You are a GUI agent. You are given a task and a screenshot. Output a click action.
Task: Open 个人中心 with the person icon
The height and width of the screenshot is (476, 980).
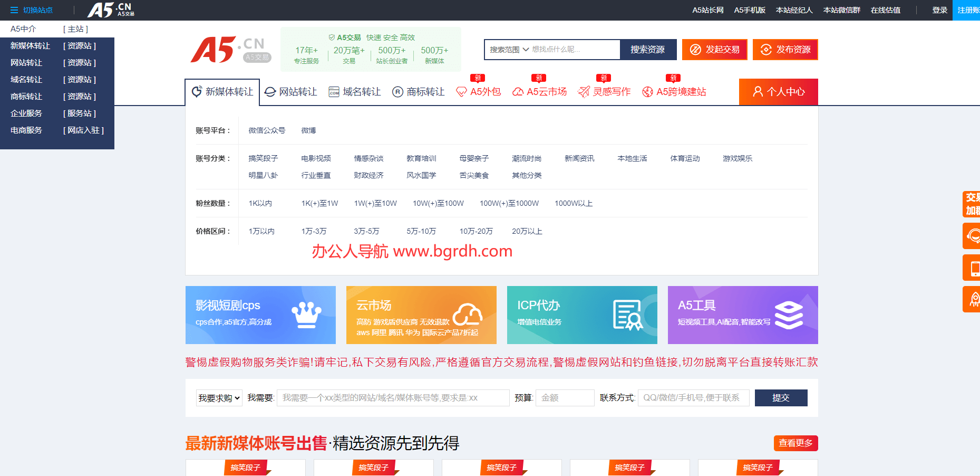point(758,91)
